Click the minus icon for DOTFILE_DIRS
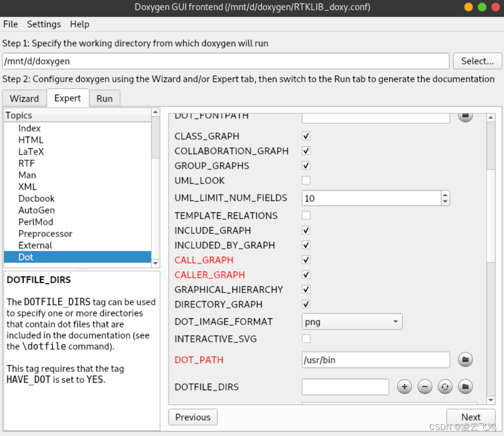504x436 pixels. pos(425,386)
